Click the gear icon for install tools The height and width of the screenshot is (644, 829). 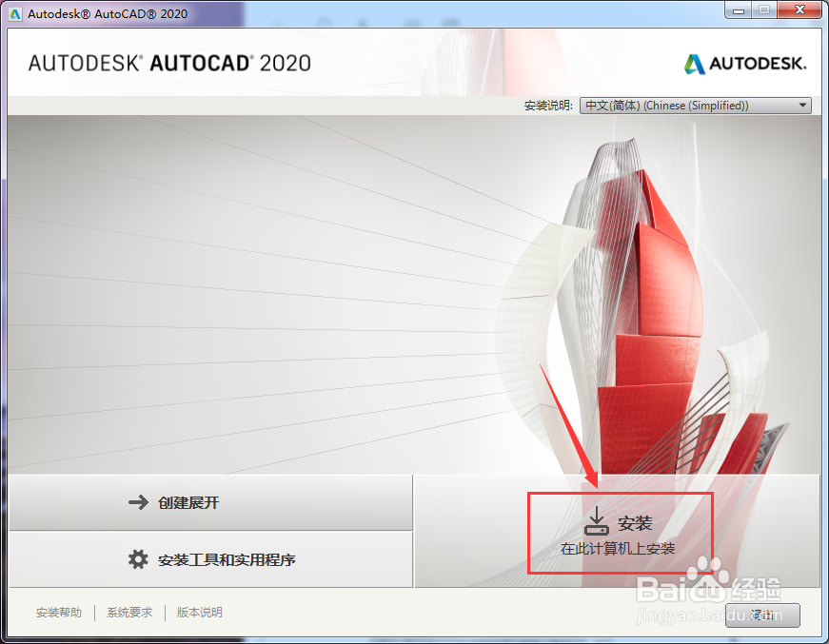click(138, 559)
